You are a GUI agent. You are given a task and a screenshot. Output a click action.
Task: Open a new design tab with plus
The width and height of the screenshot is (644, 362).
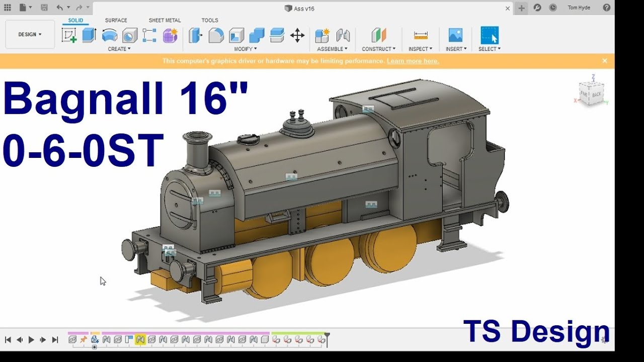(x=522, y=8)
